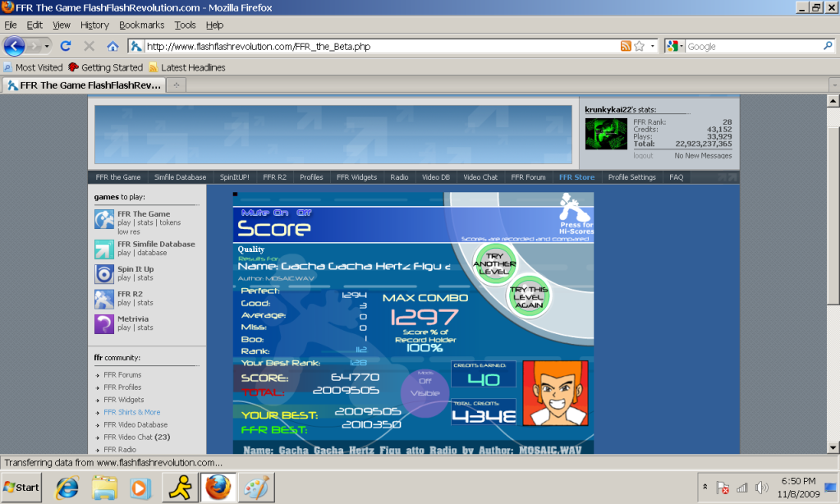Open the Metrivia purple question mark icon
The image size is (840, 504).
pyautogui.click(x=104, y=323)
